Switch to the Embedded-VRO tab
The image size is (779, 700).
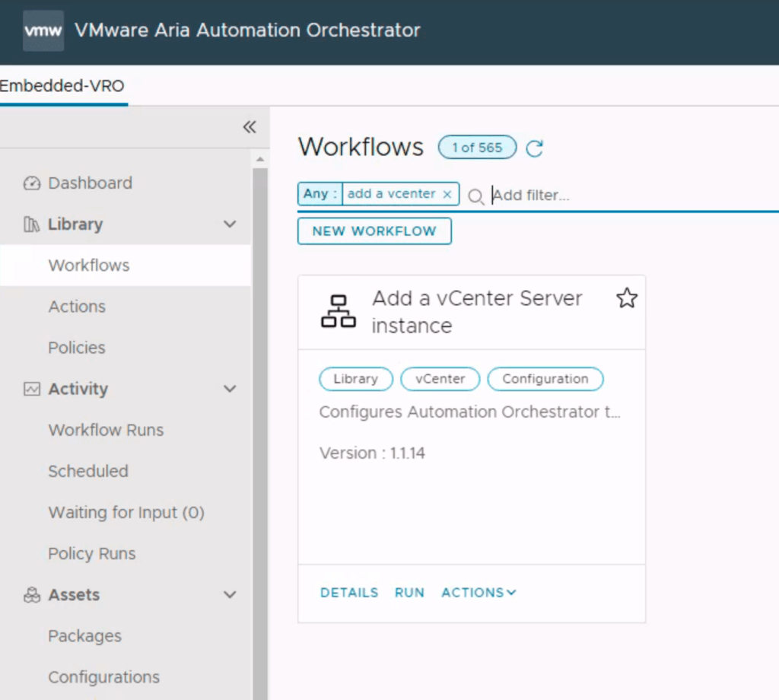click(62, 86)
